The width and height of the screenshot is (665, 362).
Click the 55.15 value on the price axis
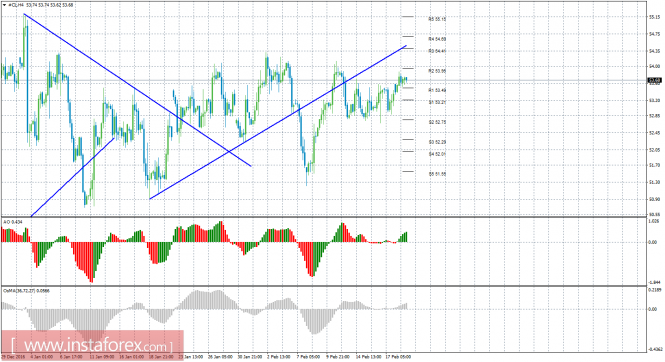[654, 17]
